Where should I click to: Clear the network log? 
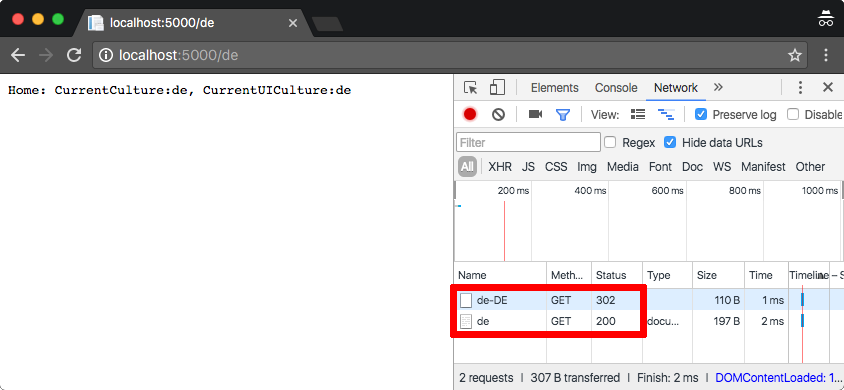tap(498, 114)
